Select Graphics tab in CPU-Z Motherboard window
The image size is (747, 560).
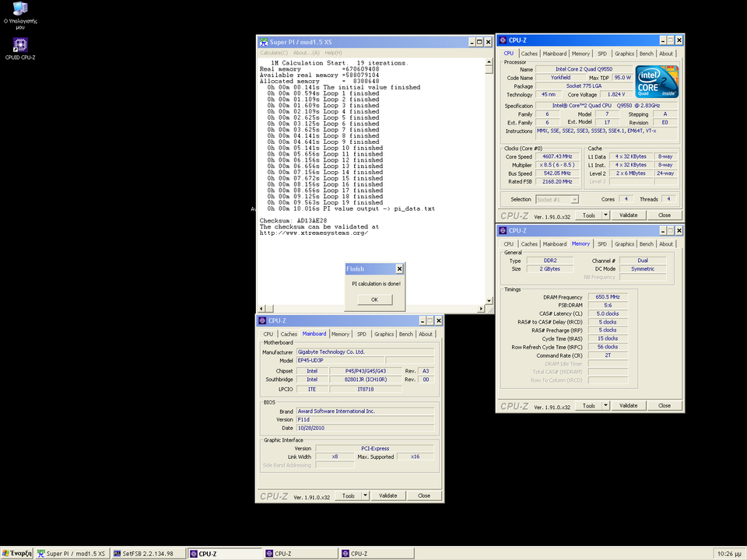click(x=384, y=334)
